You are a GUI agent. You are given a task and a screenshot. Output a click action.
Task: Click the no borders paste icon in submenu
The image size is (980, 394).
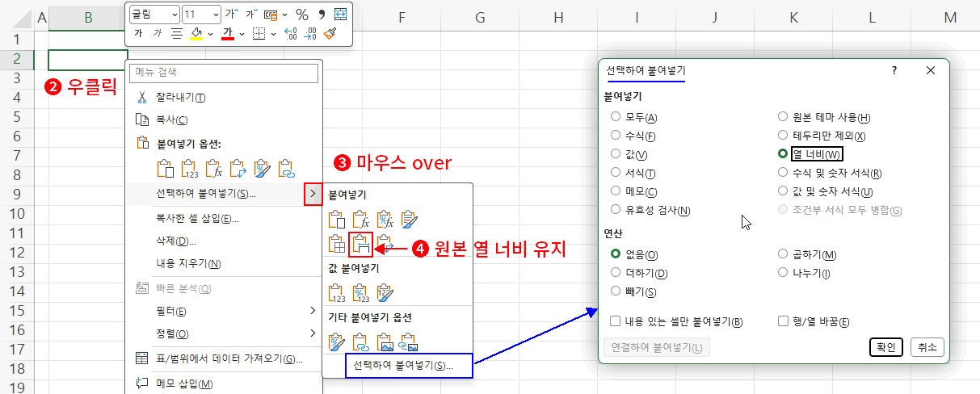point(337,244)
